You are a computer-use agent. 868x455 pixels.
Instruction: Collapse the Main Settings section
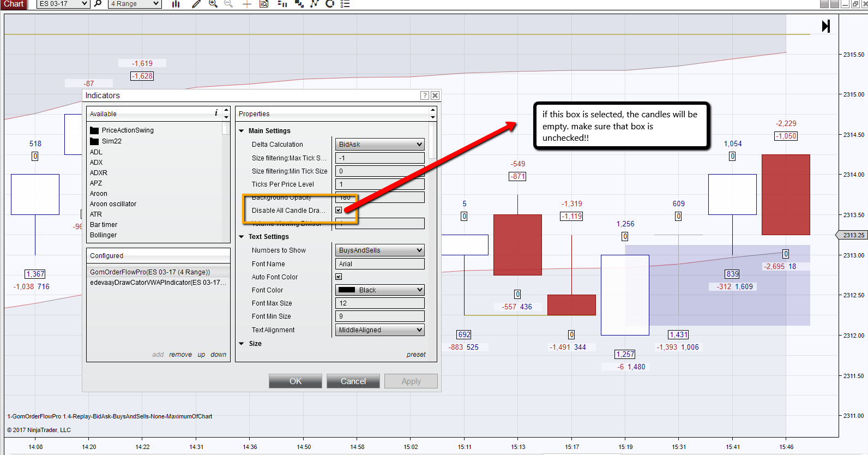click(242, 131)
